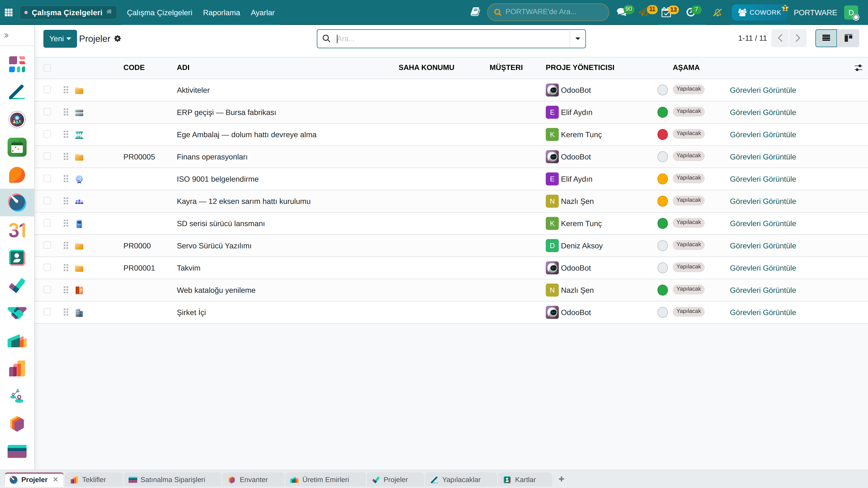This screenshot has height=488, width=868.
Task: Open the green calendar app in sidebar
Action: pos(17,147)
